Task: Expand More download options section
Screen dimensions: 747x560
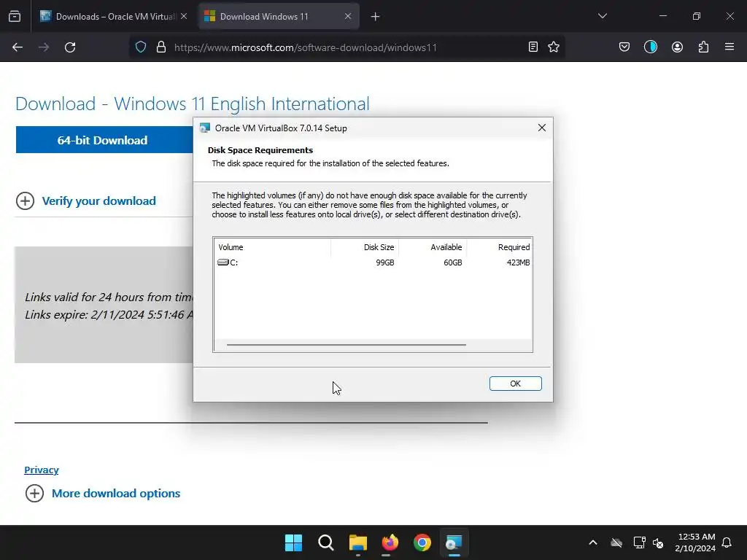Action: 102,494
